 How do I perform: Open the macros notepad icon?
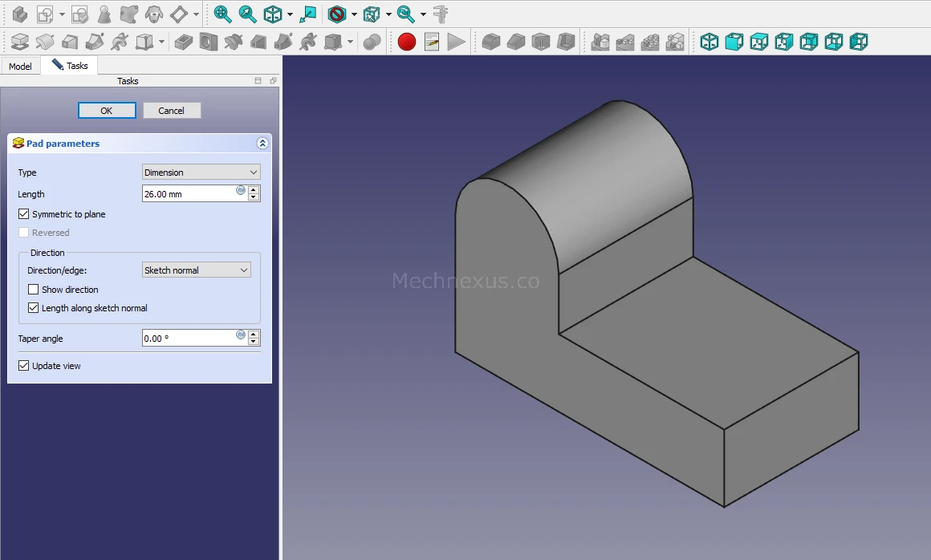pyautogui.click(x=432, y=42)
